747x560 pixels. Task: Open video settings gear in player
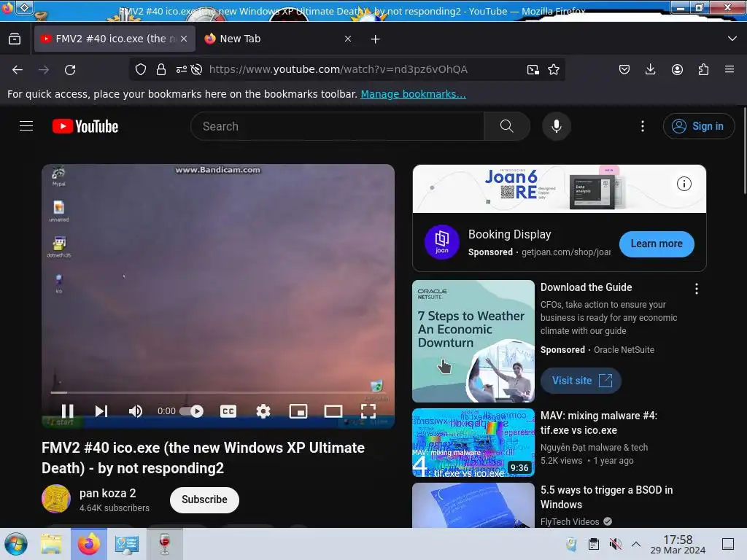[x=263, y=411]
